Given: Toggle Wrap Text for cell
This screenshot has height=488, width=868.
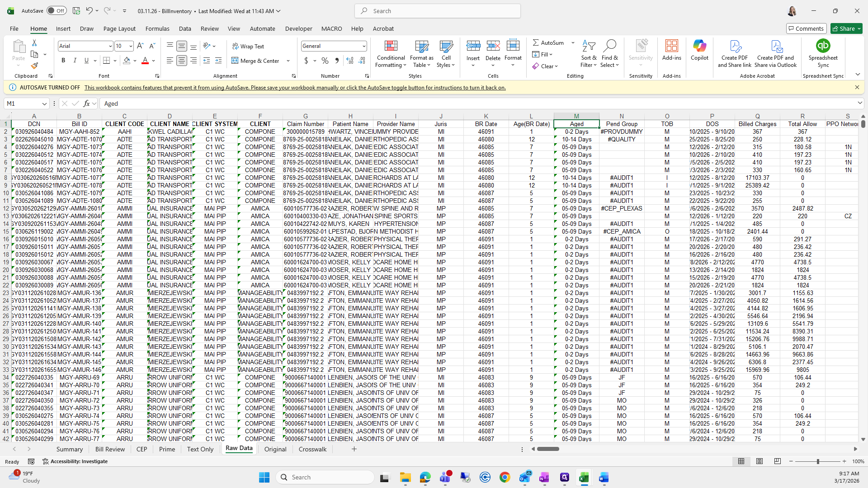Looking at the screenshot, I should click(x=248, y=46).
